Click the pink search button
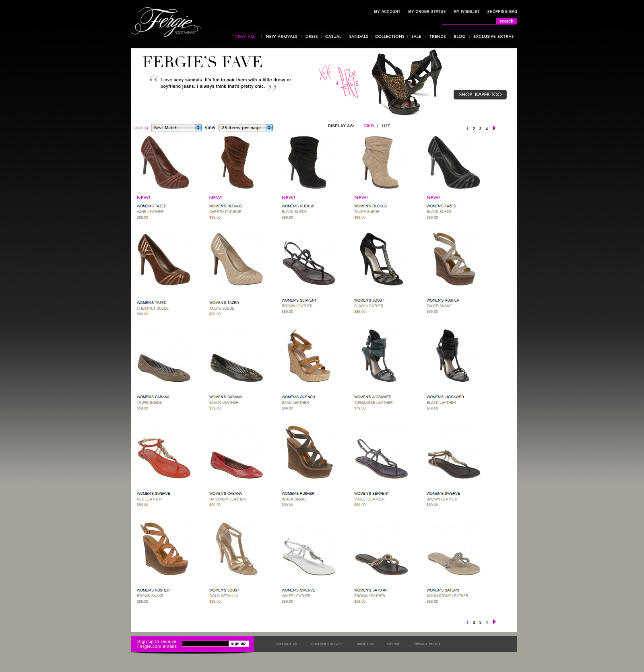Screen dimensions: 644x672 pyautogui.click(x=506, y=21)
